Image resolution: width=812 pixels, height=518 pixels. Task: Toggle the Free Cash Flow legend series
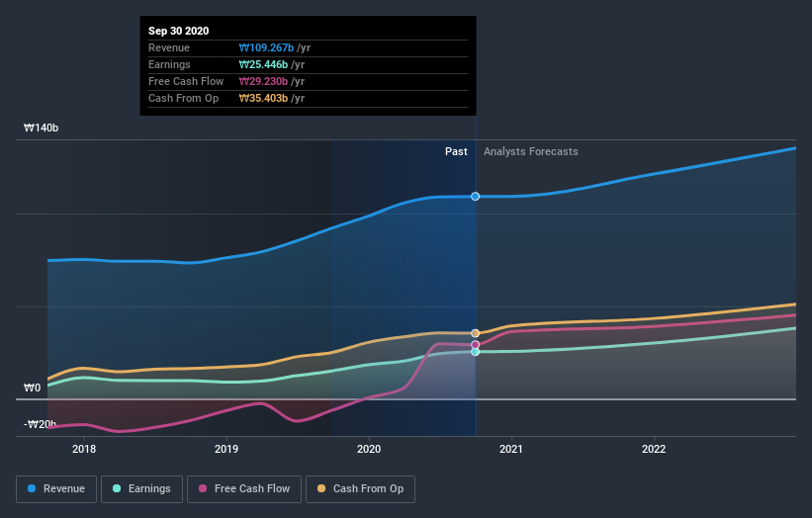pyautogui.click(x=244, y=489)
